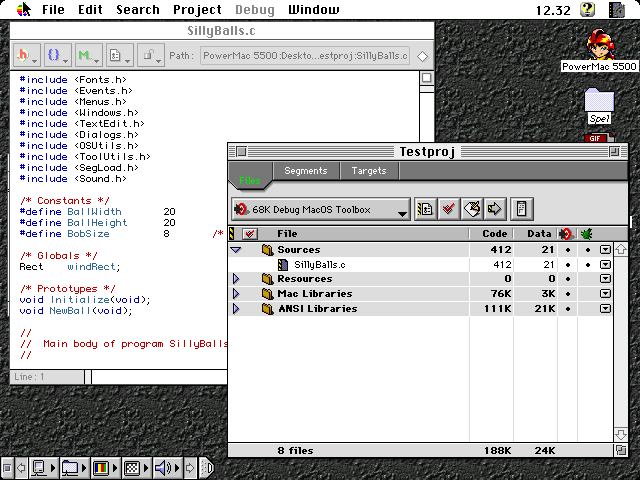Open the header files pop-up in editor toolbar

coord(25,55)
